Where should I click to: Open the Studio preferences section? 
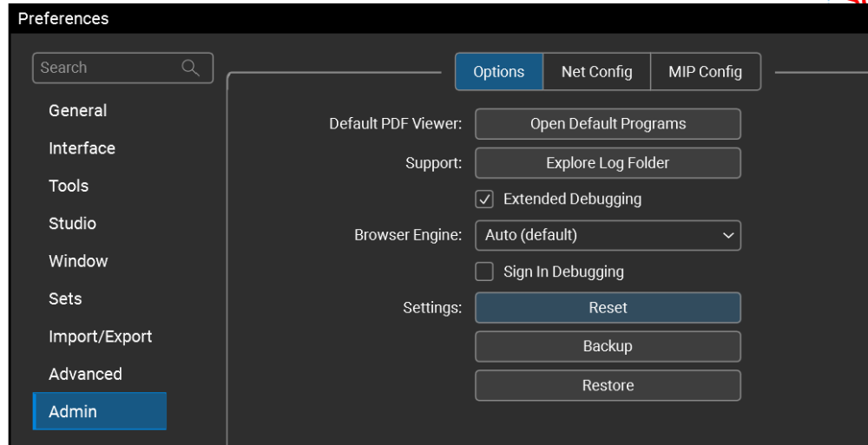pyautogui.click(x=72, y=224)
